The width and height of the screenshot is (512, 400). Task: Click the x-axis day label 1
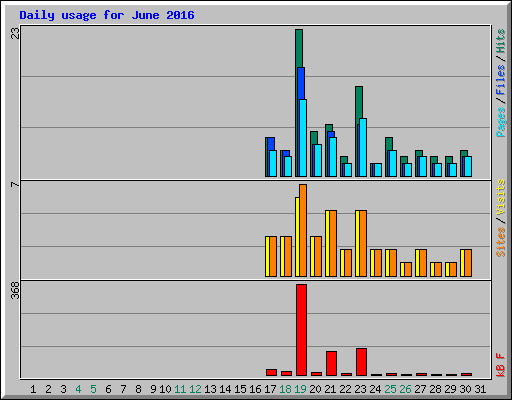click(x=33, y=389)
